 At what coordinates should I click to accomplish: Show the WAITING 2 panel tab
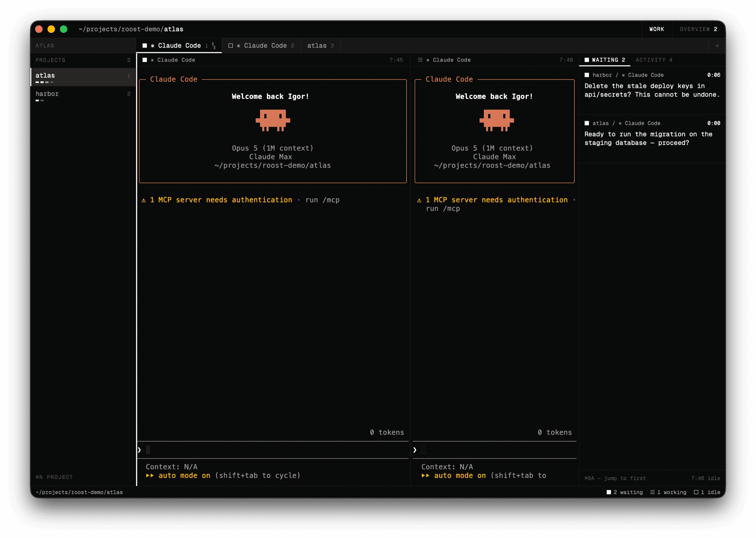pyautogui.click(x=605, y=60)
